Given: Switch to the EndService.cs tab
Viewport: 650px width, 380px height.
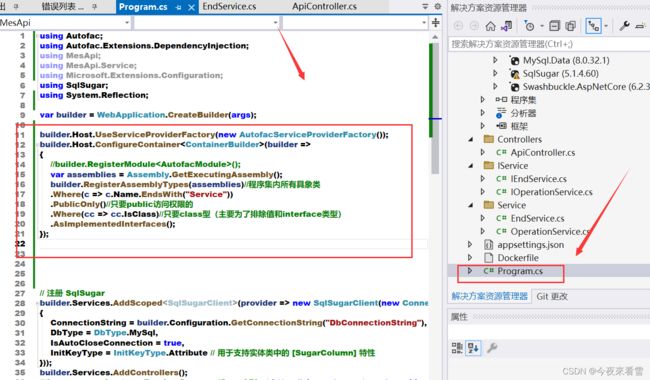Looking at the screenshot, I should tap(229, 7).
